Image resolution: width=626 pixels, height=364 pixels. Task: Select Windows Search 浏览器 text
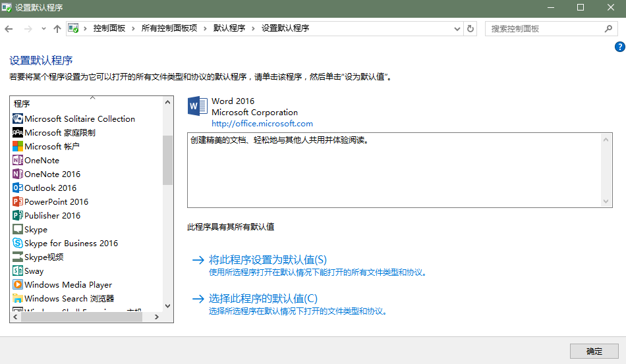click(x=69, y=299)
